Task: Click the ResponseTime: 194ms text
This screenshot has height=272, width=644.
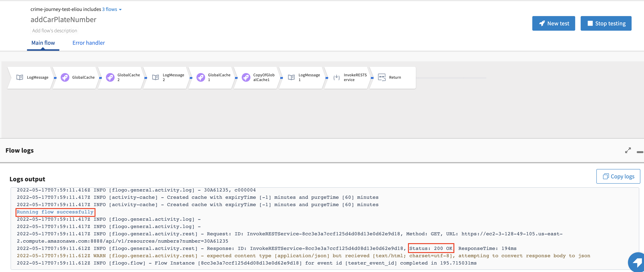Action: pyautogui.click(x=487, y=248)
